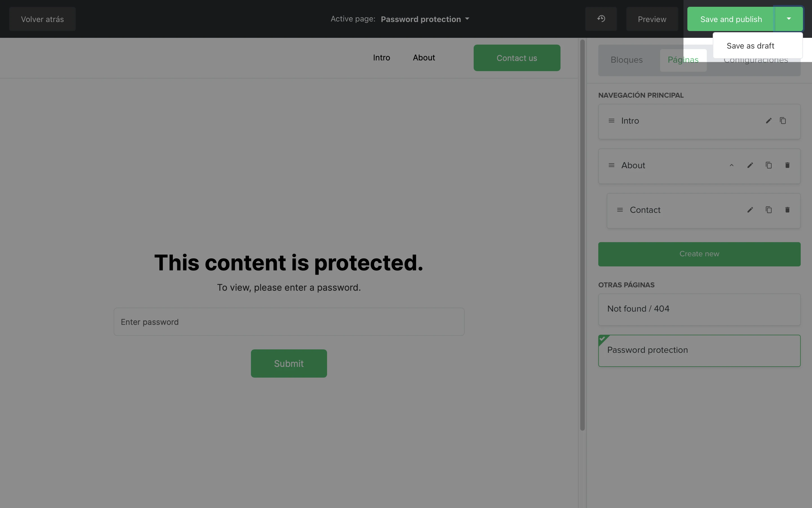Grab the Intro row drag handle

coord(611,121)
